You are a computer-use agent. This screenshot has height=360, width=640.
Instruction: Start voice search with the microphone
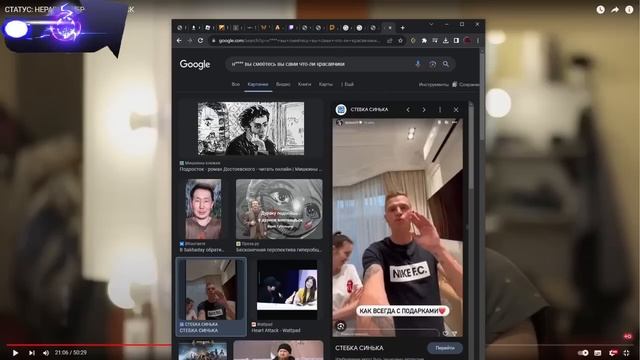click(418, 64)
